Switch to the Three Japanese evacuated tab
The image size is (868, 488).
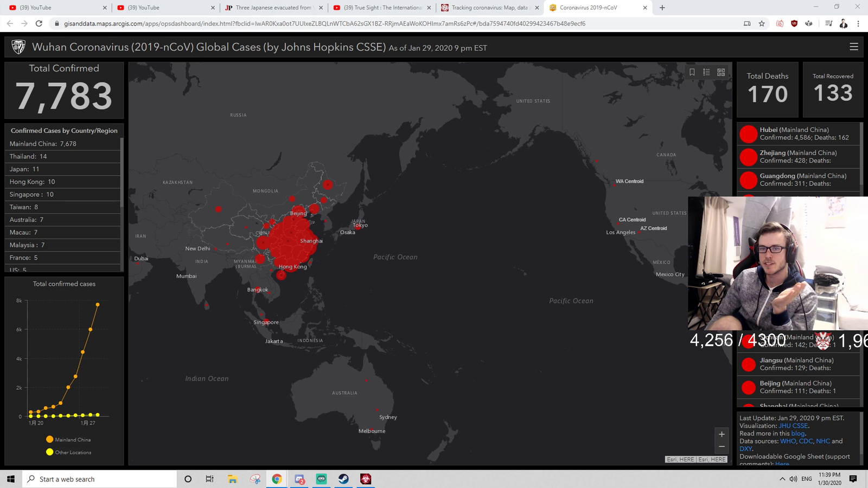274,8
